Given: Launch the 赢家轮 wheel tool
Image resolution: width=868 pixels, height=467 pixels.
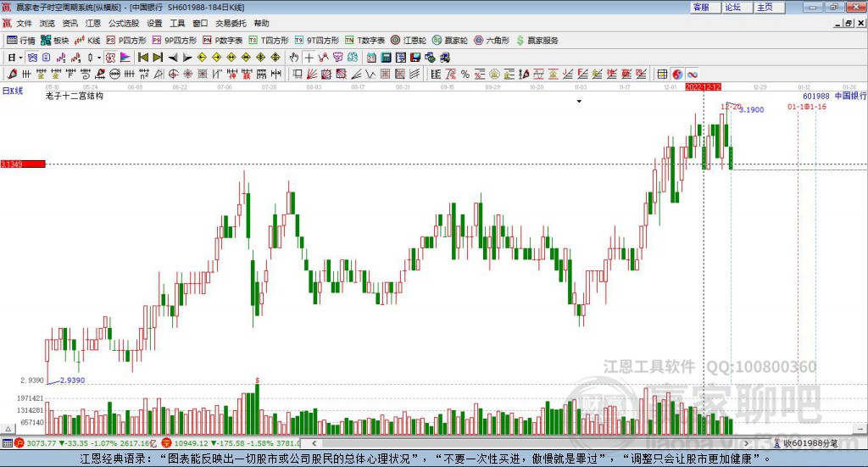Looking at the screenshot, I should click(450, 41).
